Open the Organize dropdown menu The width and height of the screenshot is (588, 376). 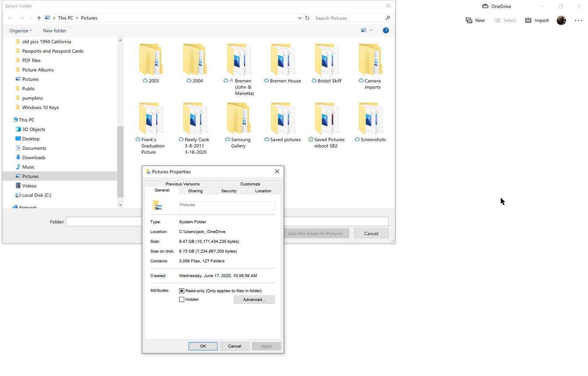(x=21, y=31)
